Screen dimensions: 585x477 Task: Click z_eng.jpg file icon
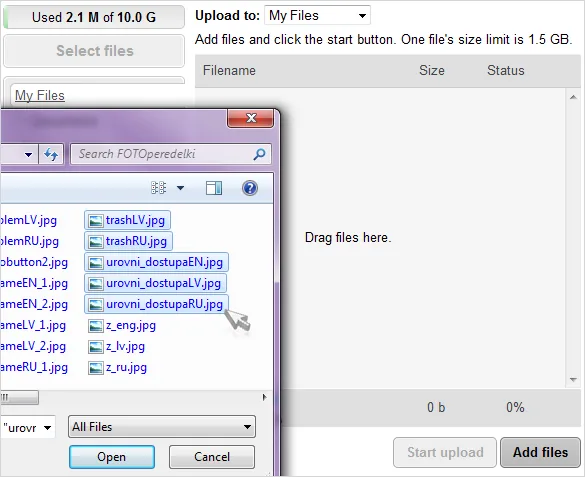pos(96,326)
